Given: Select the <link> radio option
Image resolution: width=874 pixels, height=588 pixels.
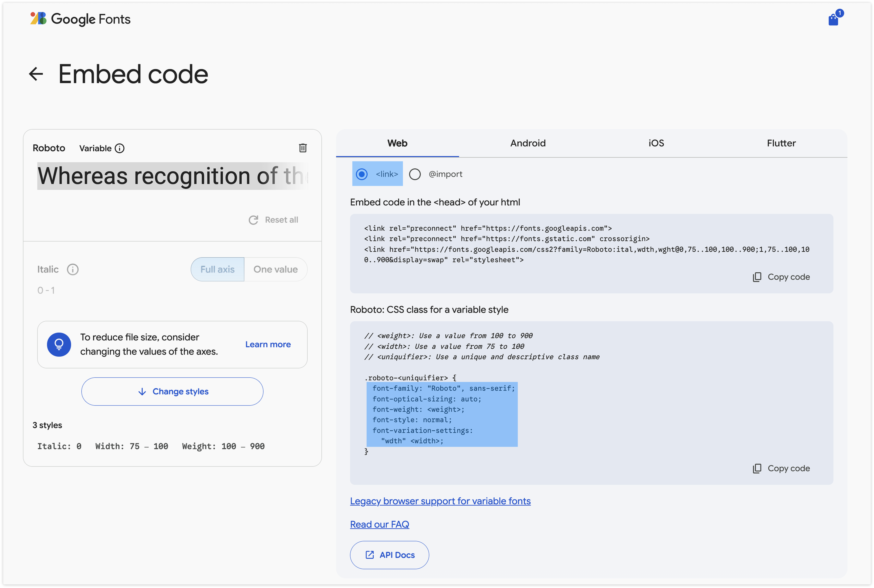Looking at the screenshot, I should 362,174.
